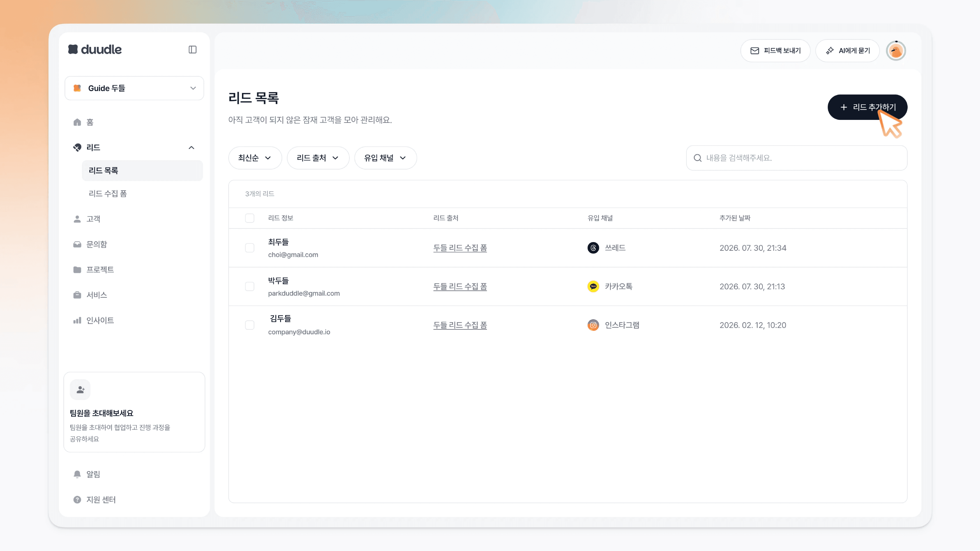Click the 고객 person icon
Viewport: 980px width, 551px height.
[77, 219]
